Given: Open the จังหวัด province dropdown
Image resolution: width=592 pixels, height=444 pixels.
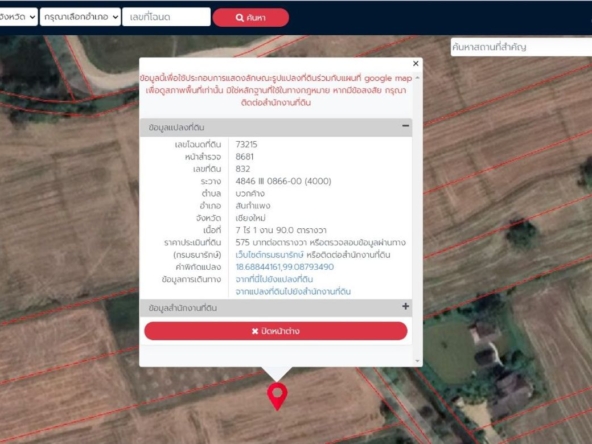Looking at the screenshot, I should click(18, 17).
